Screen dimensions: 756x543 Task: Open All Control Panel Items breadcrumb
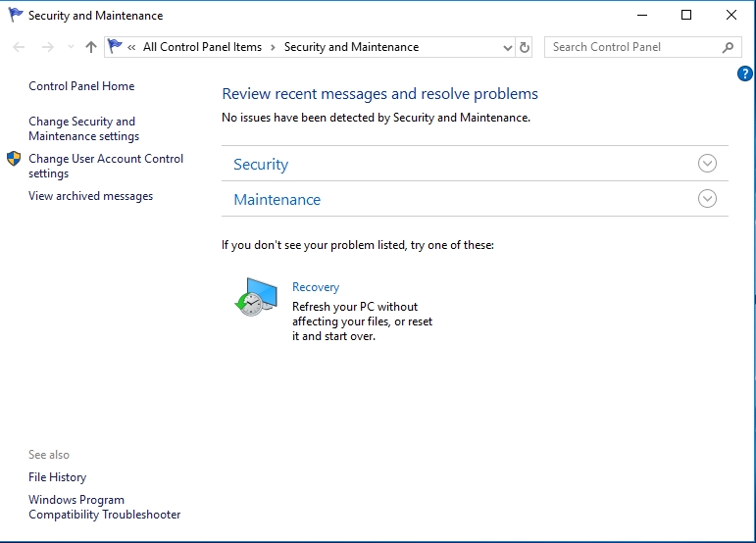203,47
